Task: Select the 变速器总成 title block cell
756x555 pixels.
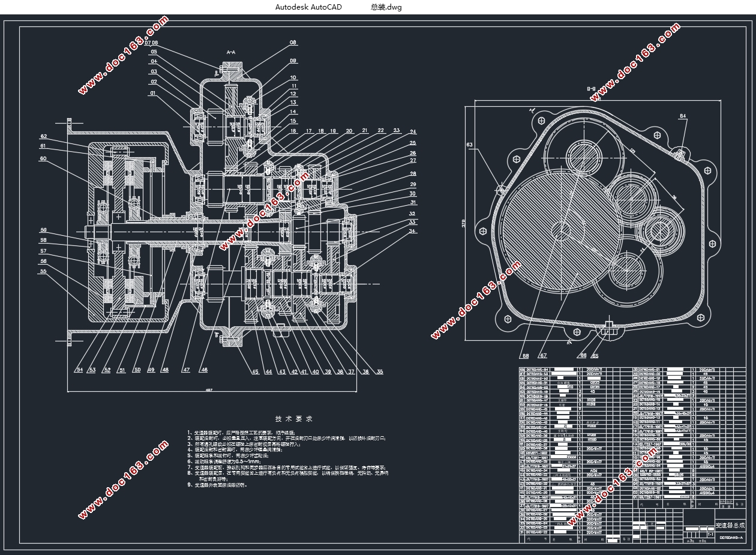Action: tap(731, 525)
